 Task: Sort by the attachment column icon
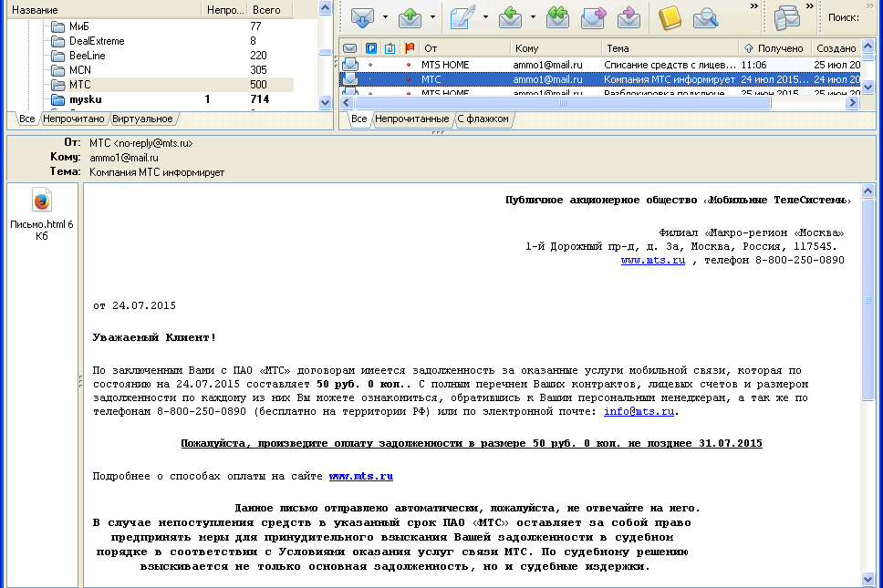(390, 48)
